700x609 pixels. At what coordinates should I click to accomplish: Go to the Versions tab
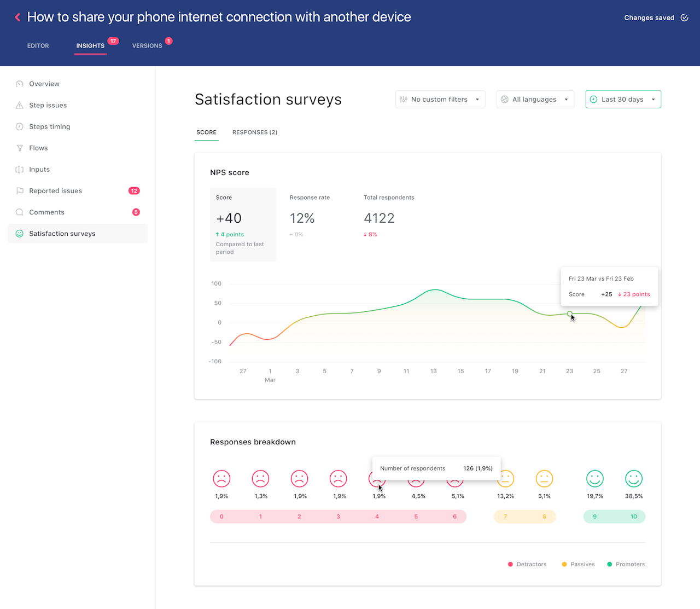[147, 46]
